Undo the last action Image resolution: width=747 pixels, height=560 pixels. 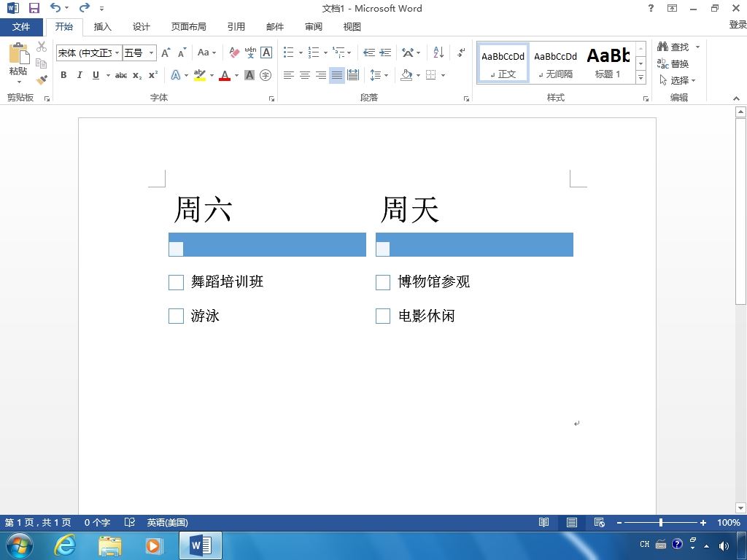coord(55,7)
